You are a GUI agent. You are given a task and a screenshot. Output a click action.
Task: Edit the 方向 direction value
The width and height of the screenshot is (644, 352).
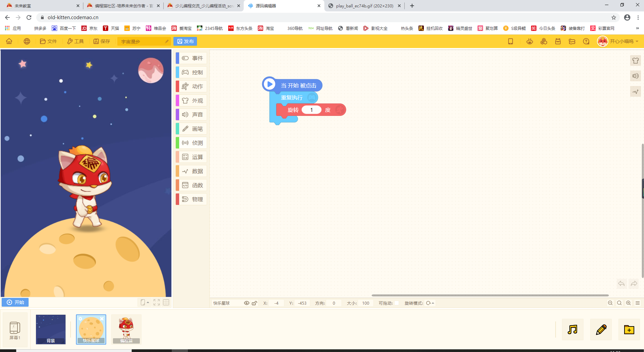pos(334,303)
